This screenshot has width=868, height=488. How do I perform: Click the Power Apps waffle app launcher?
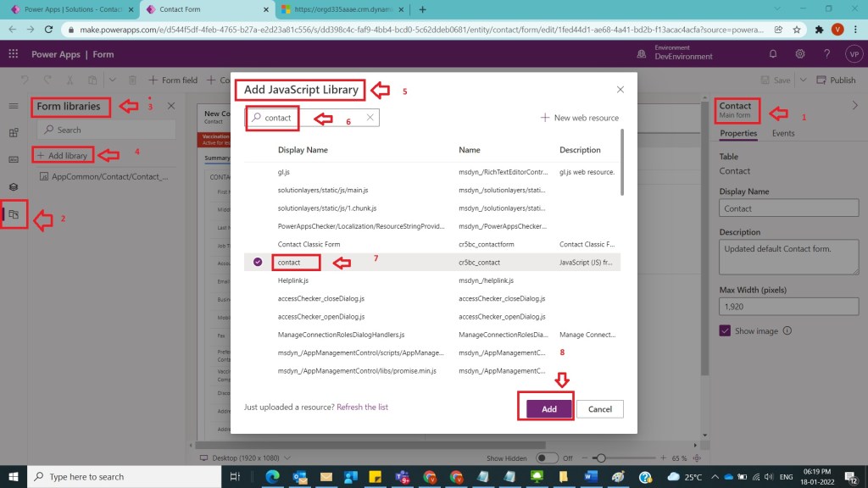coord(14,54)
